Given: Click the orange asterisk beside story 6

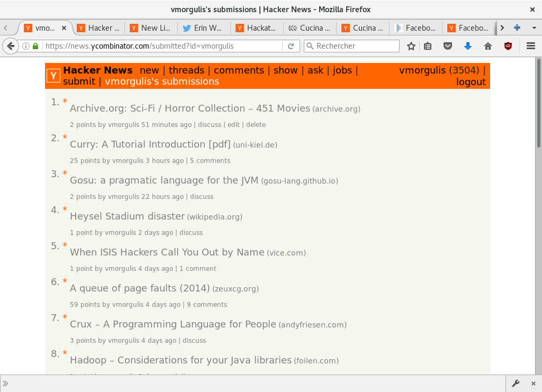Looking at the screenshot, I should point(65,280).
